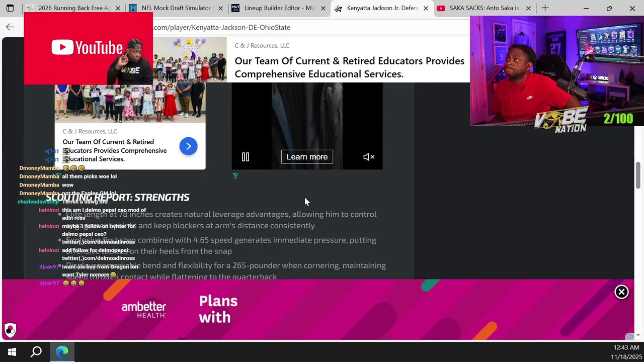Screen dimensions: 644x362
Task: Click the Ambetter Health logo
Action: pos(144,309)
